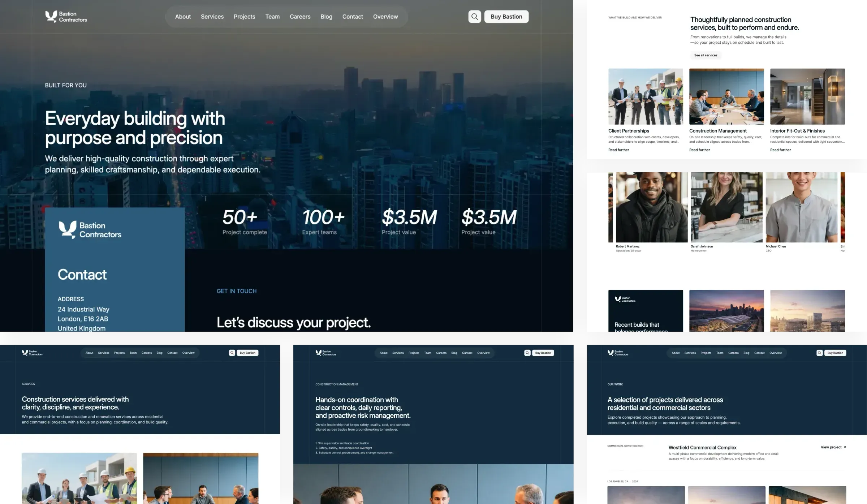This screenshot has width=867, height=504.
Task: Click the search icon in the main hero navbar
Action: point(475,17)
